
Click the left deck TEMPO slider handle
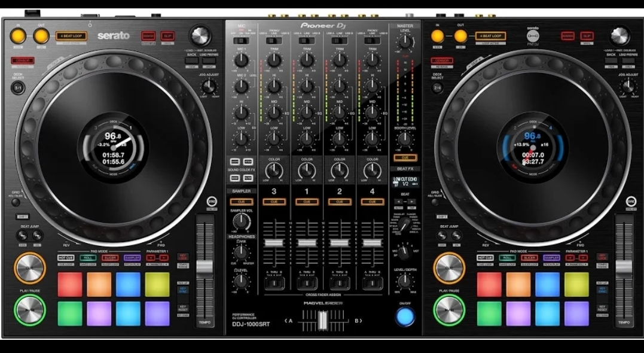coord(205,267)
